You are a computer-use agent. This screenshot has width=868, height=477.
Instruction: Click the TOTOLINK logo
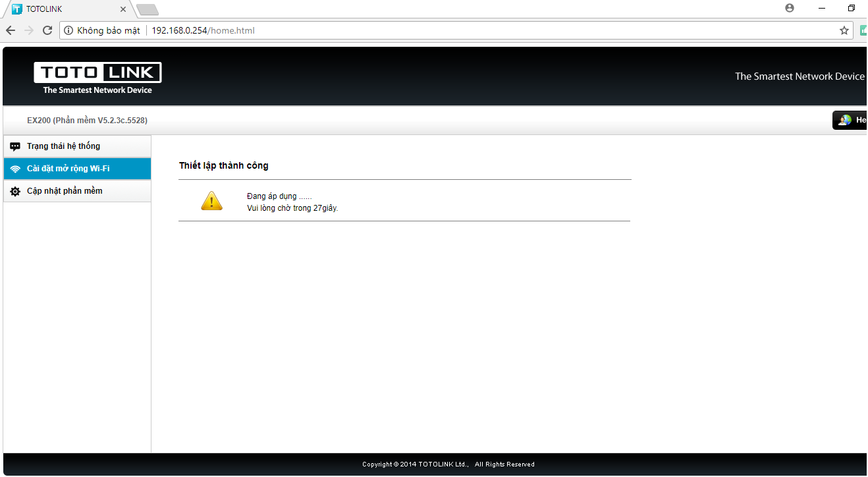pyautogui.click(x=97, y=78)
